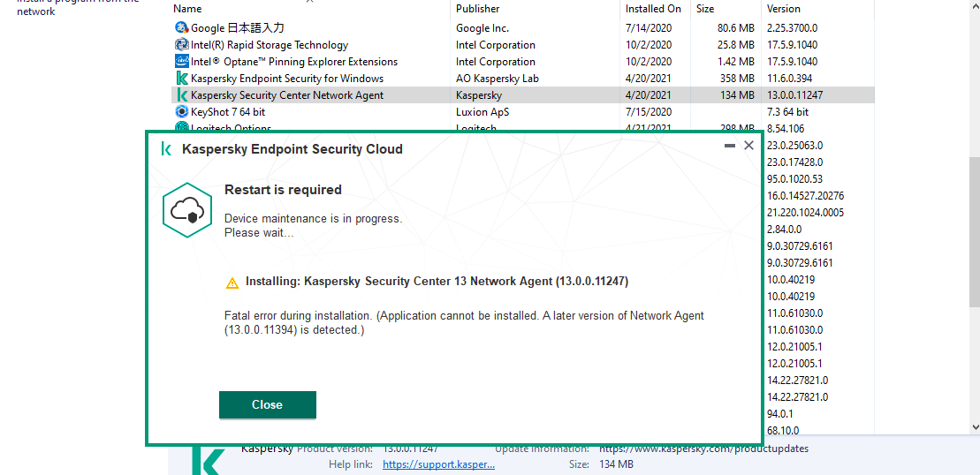Viewport: 980px width, 475px height.
Task: Select Kaspersky Endpoint Security for Windows row
Action: [x=522, y=78]
